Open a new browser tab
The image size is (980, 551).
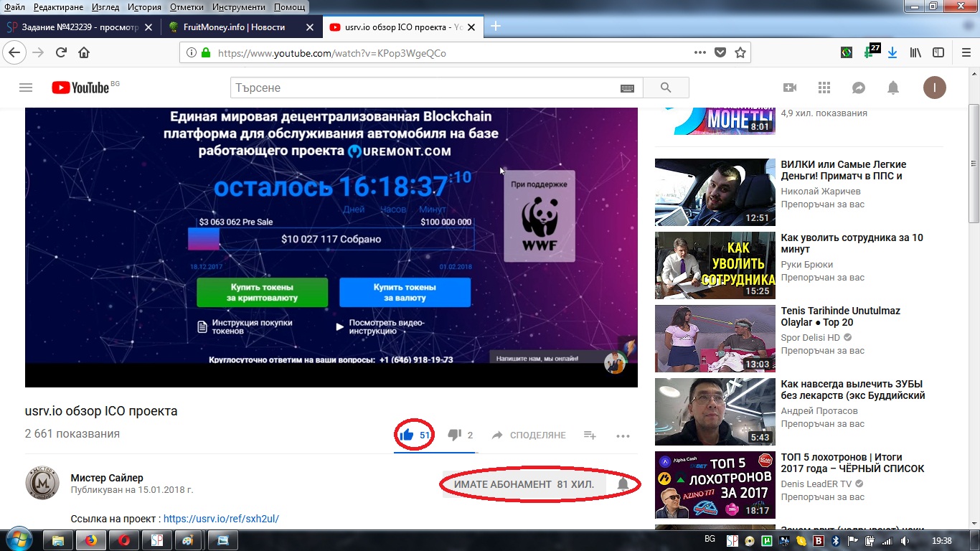(495, 27)
